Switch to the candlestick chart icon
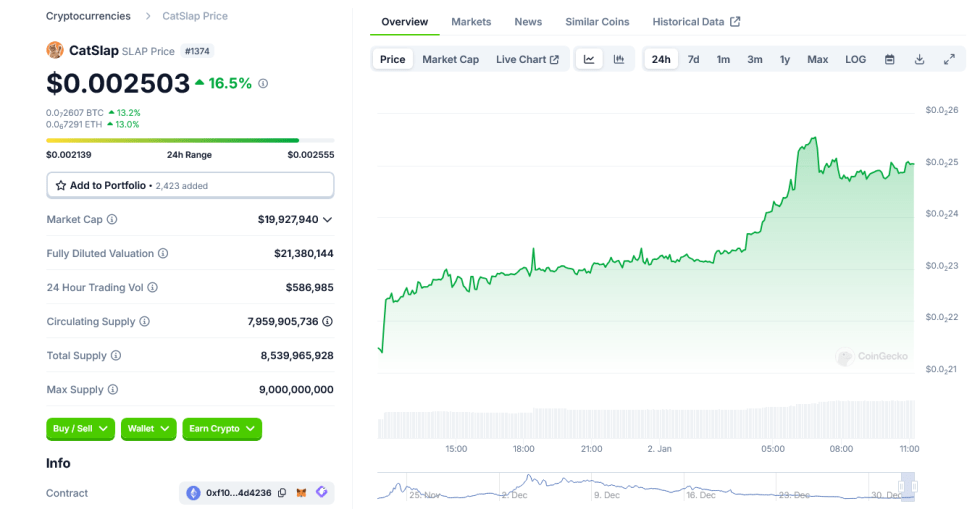980x509 pixels. click(619, 60)
